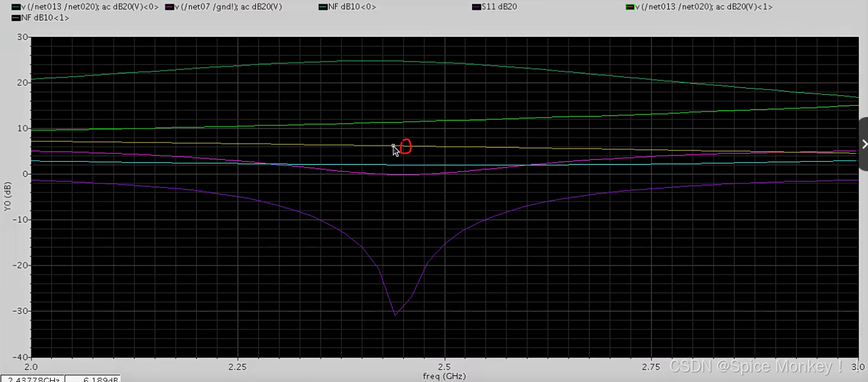868x382 pixels.
Task: Click the S11 curve minimum near -30 dB
Action: click(x=395, y=314)
